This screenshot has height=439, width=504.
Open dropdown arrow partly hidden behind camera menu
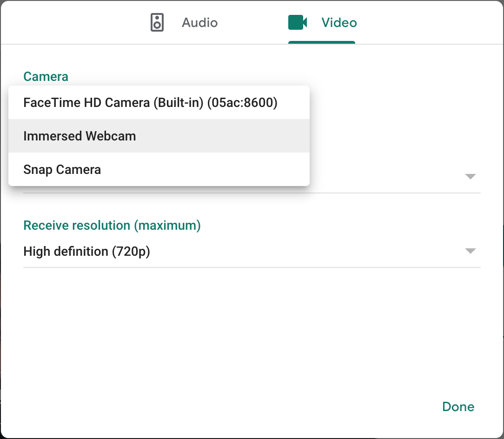(x=470, y=177)
